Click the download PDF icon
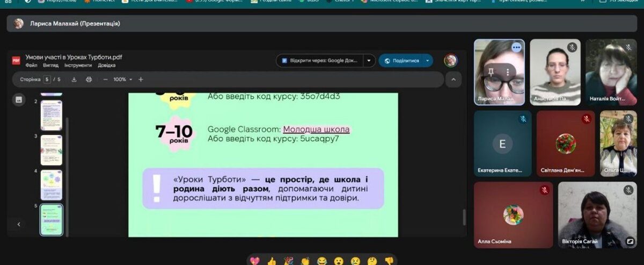Viewport: 644px width, 265px height. [x=74, y=80]
